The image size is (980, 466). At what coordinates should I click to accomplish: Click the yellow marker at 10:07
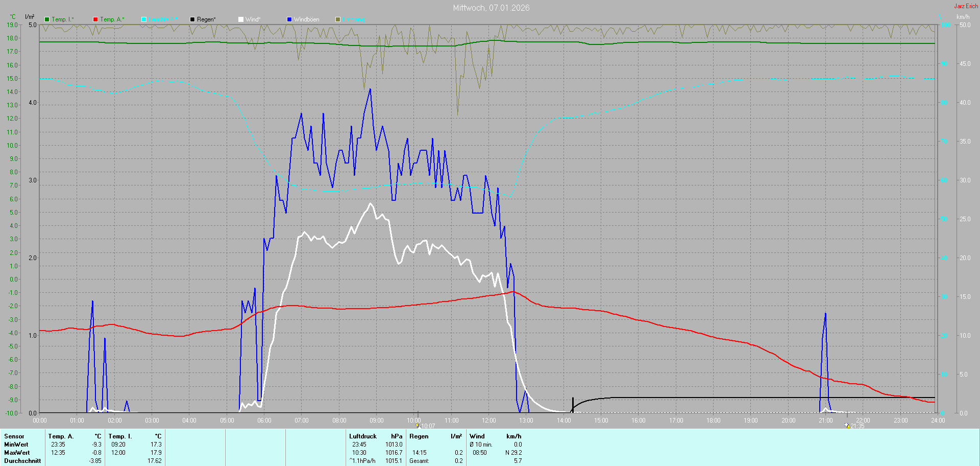pos(418,425)
